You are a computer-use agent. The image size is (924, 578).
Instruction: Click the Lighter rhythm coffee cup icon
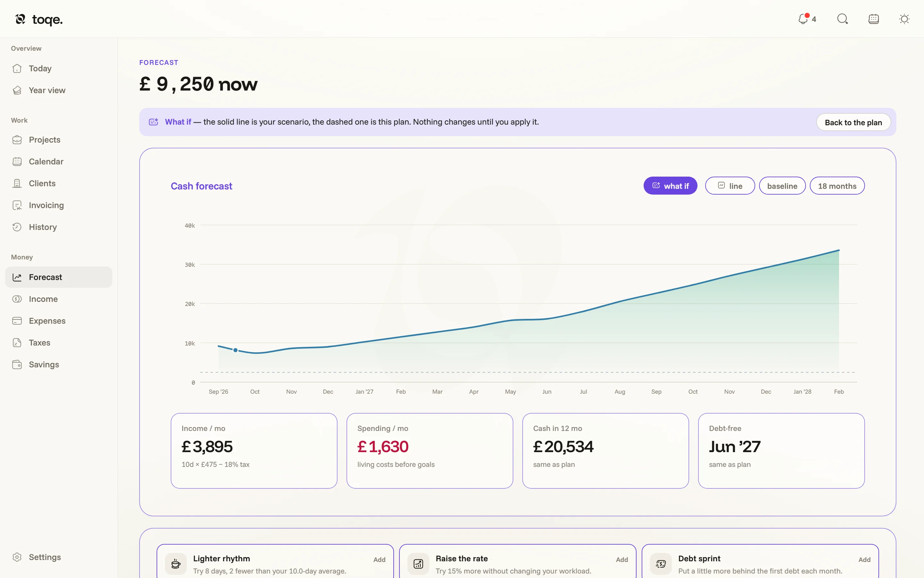pyautogui.click(x=175, y=564)
